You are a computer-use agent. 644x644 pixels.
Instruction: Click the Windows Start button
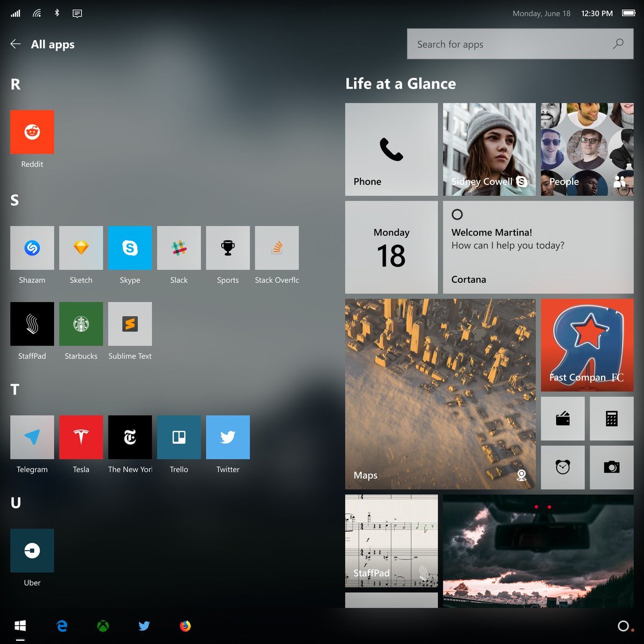(20, 626)
